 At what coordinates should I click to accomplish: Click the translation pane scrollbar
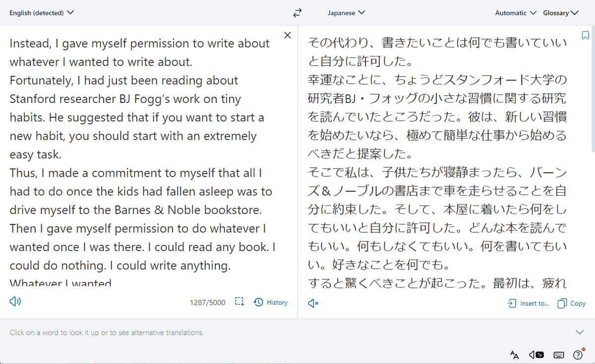point(593,90)
